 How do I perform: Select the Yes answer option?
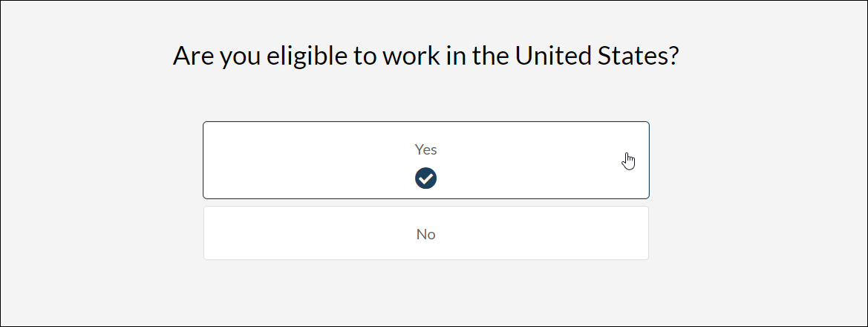[x=425, y=160]
